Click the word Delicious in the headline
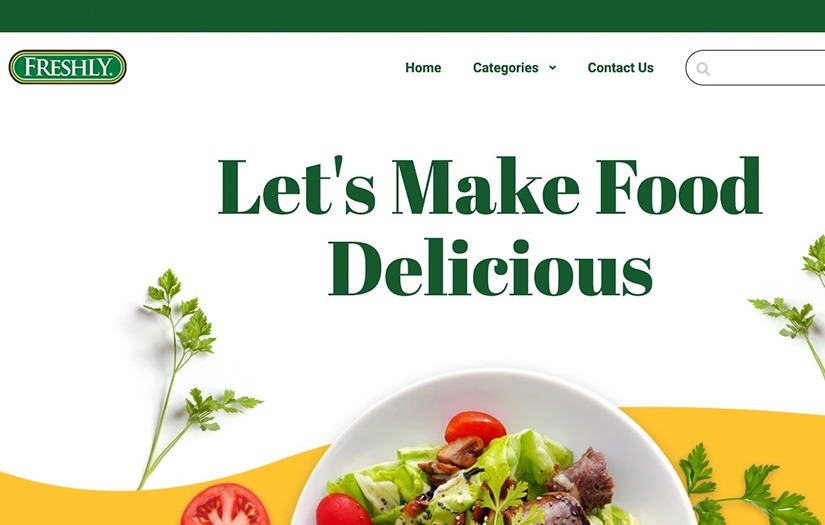Viewport: 825px width, 525px height. [x=490, y=267]
